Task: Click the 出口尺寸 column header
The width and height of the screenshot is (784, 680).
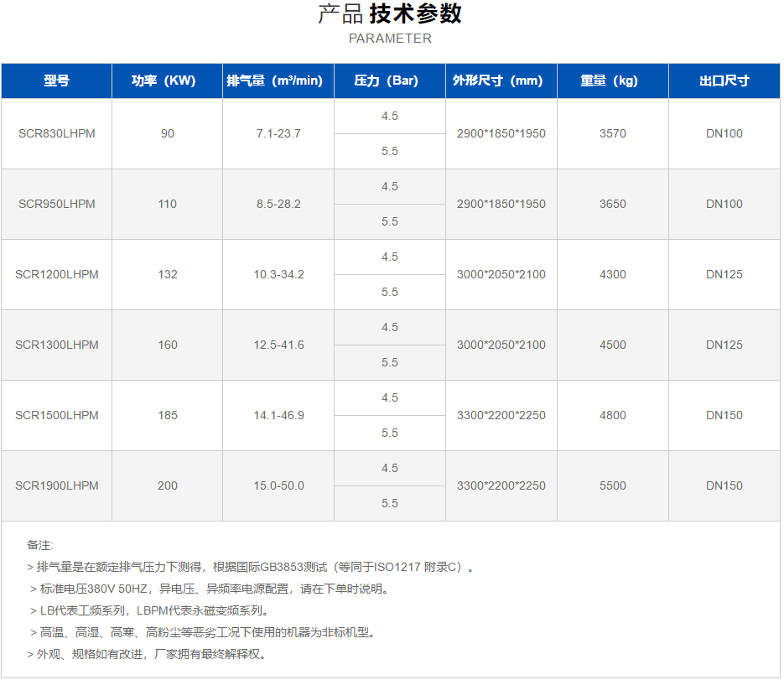Action: tap(724, 80)
